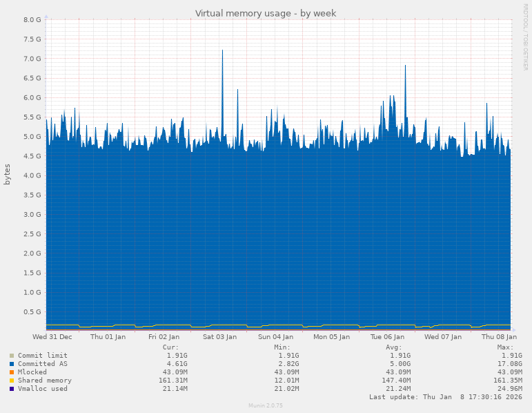Click Committed AS maximum value 17.08G

point(510,363)
